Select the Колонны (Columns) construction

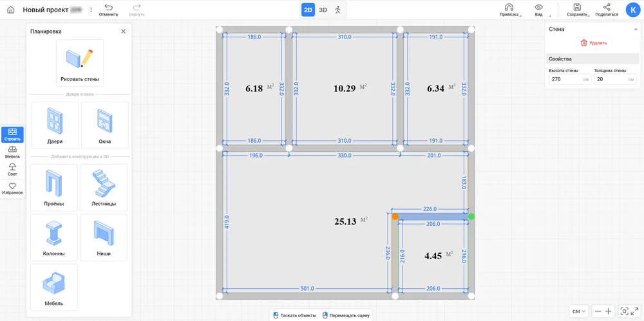(x=54, y=237)
